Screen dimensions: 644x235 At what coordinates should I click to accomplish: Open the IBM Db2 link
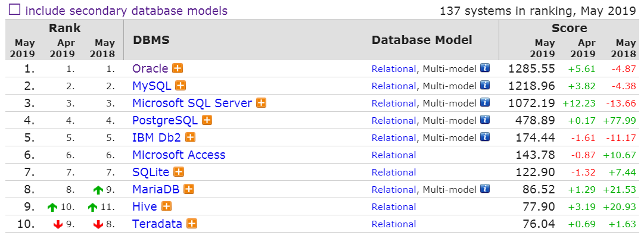[157, 138]
